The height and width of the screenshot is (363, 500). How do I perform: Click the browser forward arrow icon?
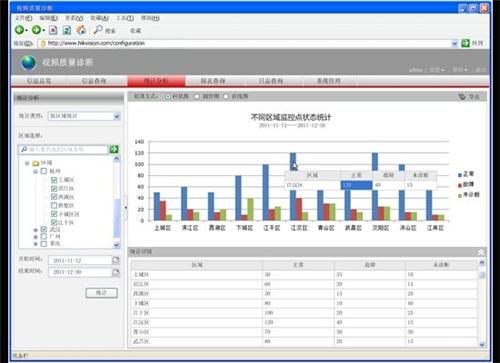[x=36, y=30]
